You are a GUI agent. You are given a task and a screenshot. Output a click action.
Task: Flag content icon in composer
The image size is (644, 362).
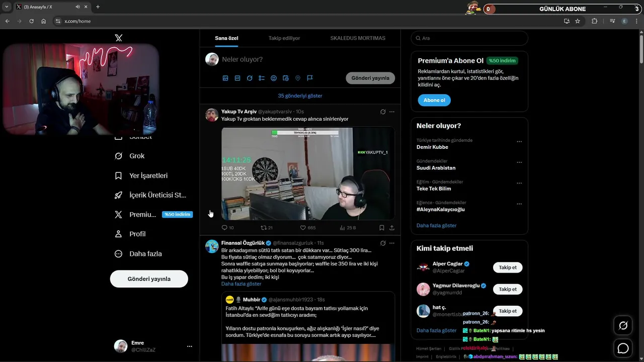pos(310,78)
